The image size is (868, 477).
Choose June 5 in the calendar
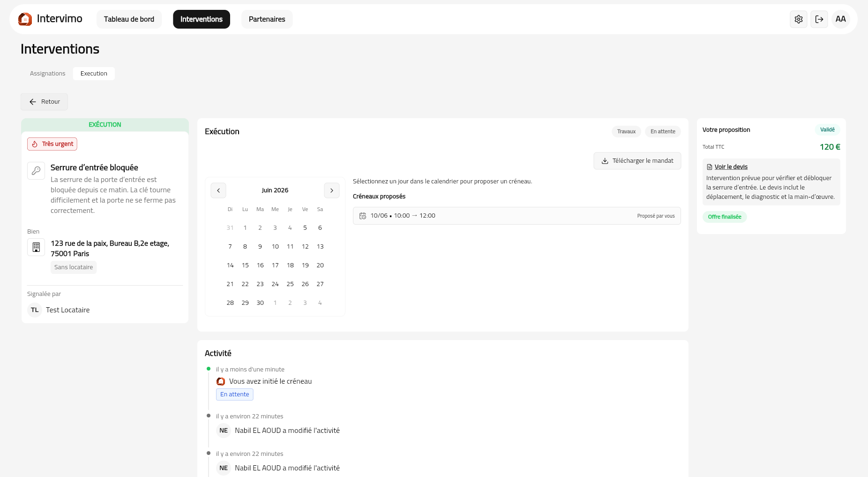click(x=305, y=228)
